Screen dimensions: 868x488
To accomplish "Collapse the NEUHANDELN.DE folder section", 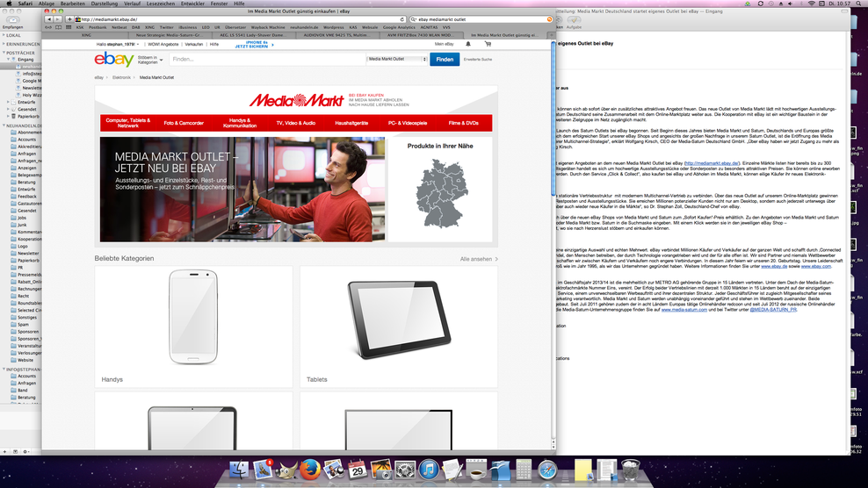I will pos(4,126).
